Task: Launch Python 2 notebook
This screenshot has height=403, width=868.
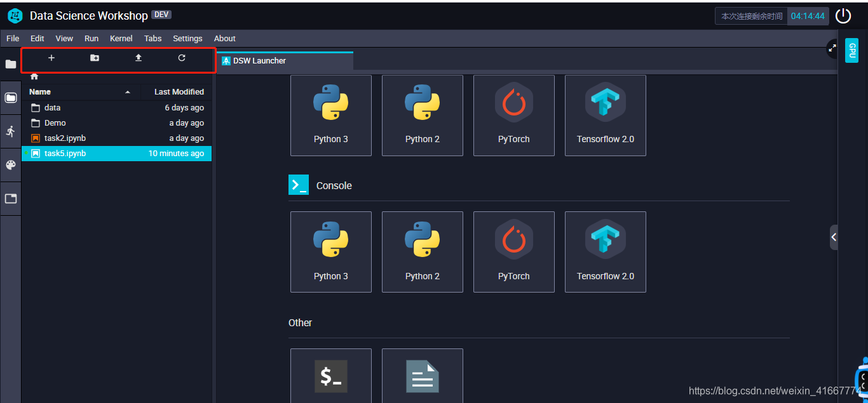Action: coord(423,116)
